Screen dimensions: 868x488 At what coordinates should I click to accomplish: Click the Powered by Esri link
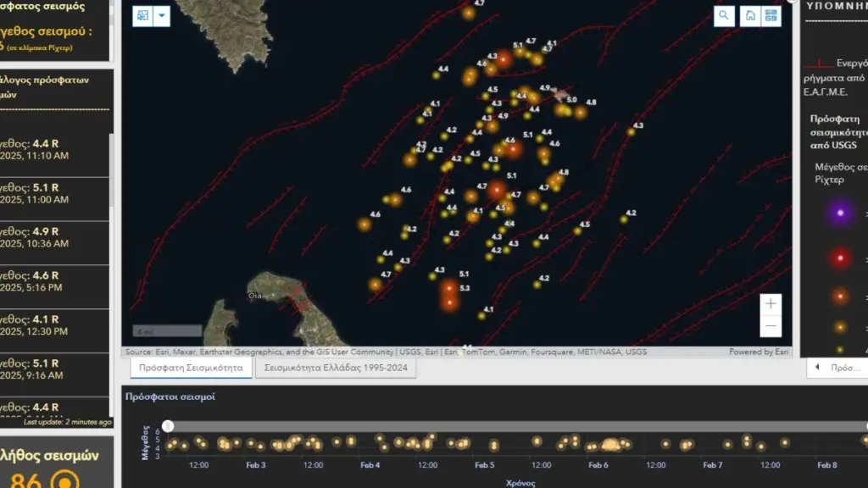coord(759,352)
